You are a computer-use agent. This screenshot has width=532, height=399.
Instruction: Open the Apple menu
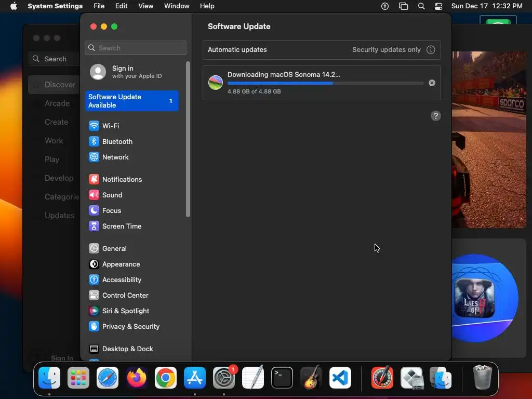13,6
